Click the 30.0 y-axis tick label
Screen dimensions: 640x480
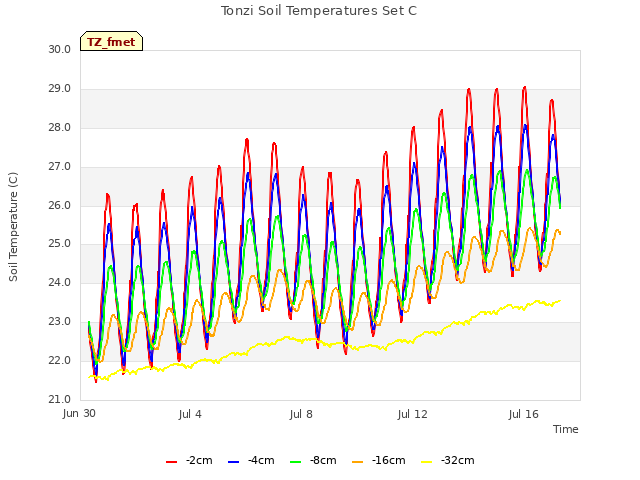tap(60, 49)
